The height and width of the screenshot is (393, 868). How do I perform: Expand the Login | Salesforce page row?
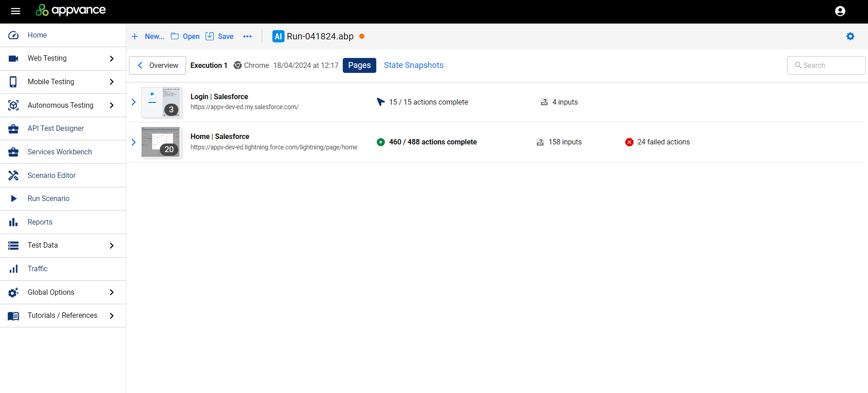134,102
